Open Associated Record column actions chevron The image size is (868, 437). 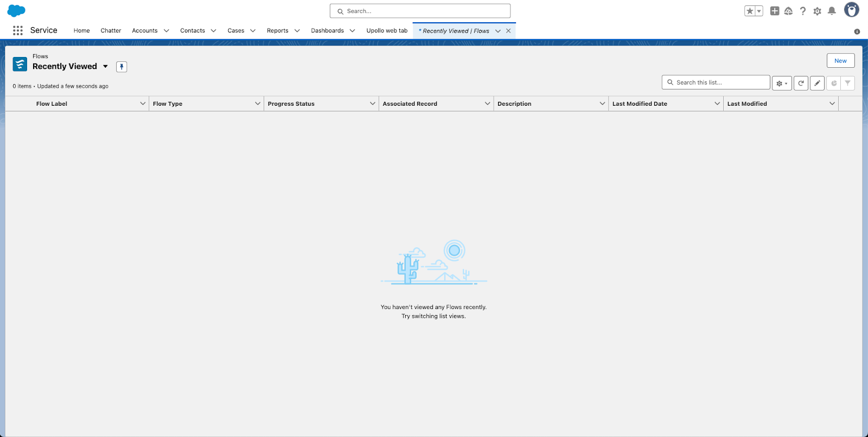pyautogui.click(x=488, y=104)
